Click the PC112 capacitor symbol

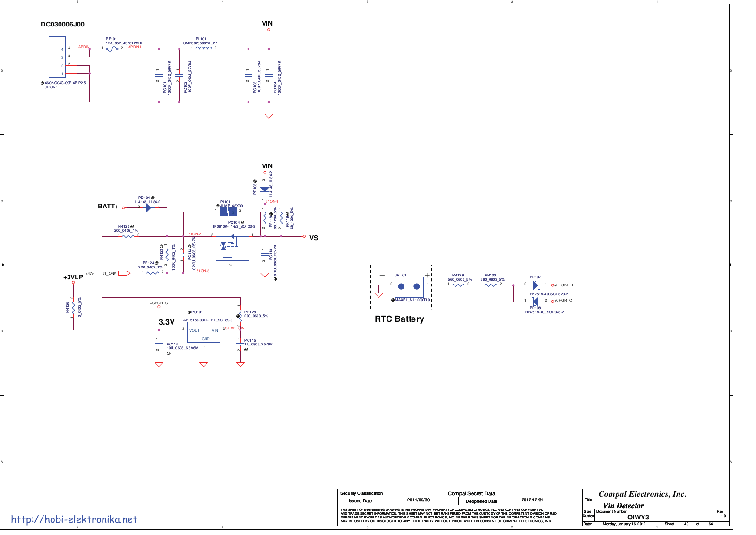183,255
